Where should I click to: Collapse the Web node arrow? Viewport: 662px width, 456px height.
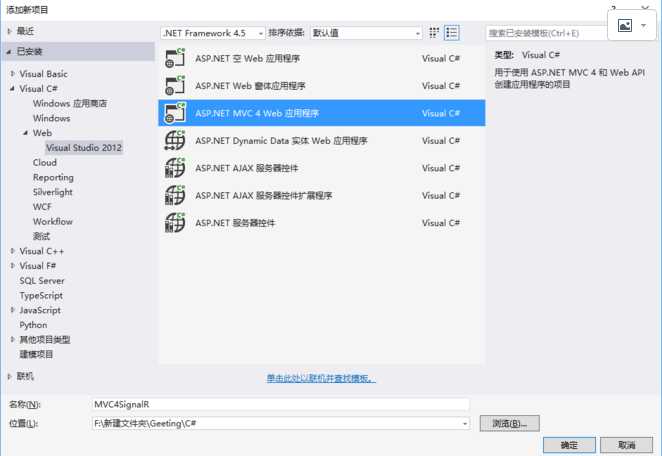point(26,133)
